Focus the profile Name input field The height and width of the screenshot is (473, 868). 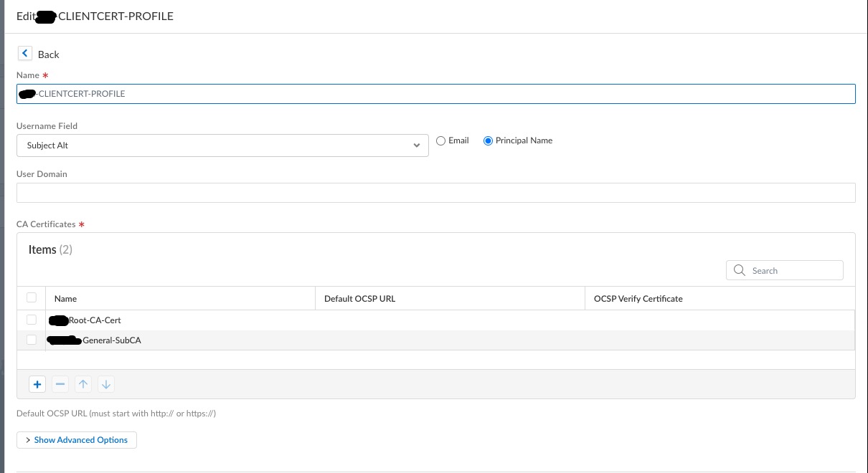pyautogui.click(x=435, y=94)
